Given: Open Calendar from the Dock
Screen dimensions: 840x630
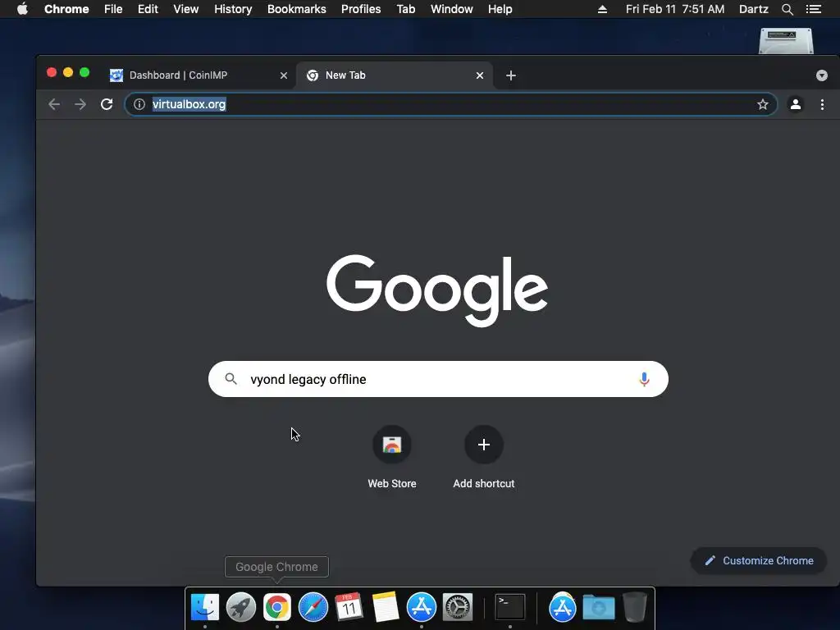Looking at the screenshot, I should coord(349,607).
